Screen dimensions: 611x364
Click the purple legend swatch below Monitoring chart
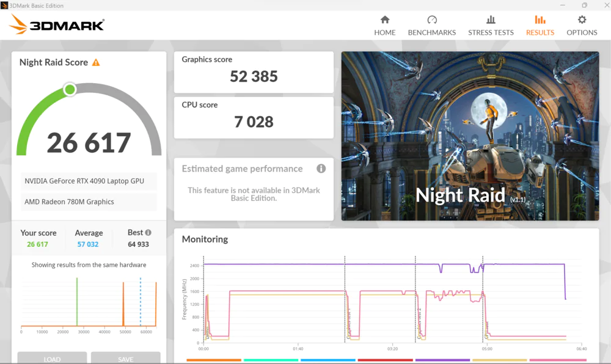pos(442,360)
